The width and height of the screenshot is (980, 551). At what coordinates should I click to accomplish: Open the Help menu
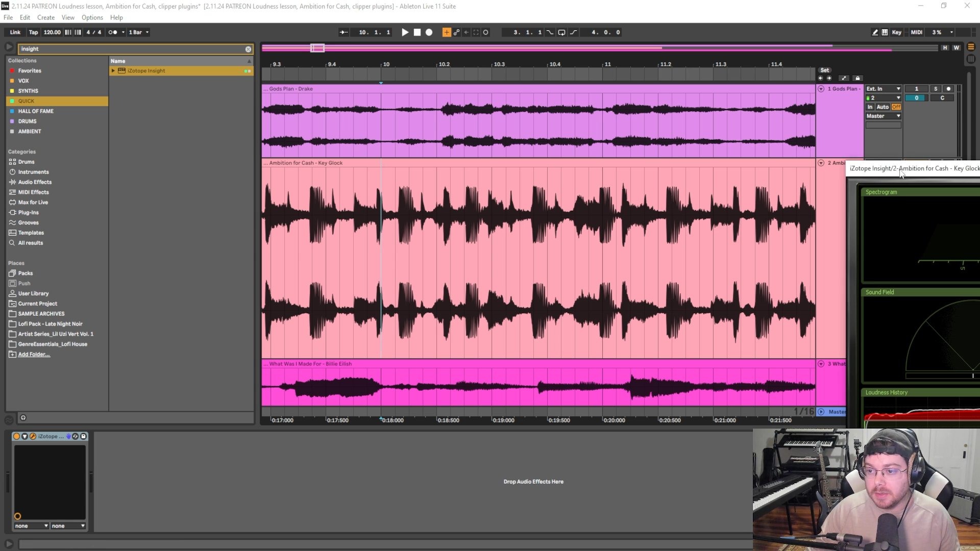coord(116,17)
